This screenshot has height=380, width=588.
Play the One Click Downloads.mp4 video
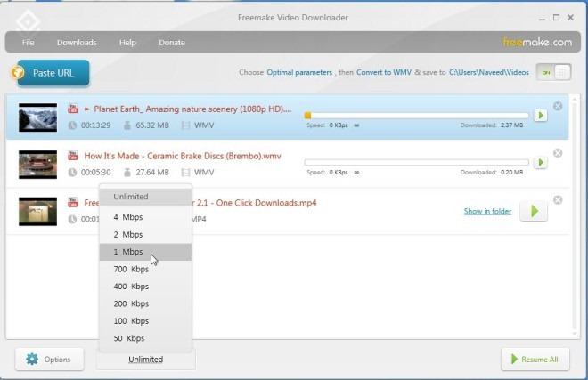534,212
